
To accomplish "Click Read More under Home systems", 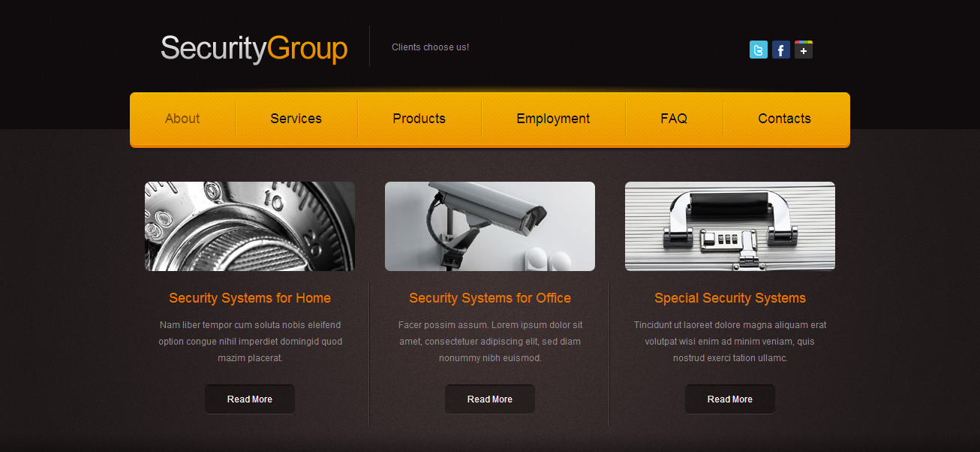I will [250, 399].
